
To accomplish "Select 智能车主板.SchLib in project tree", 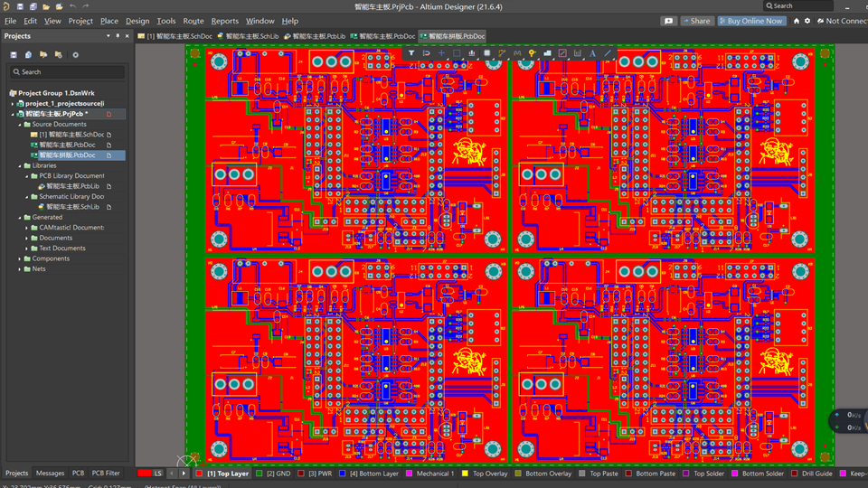I will 72,207.
